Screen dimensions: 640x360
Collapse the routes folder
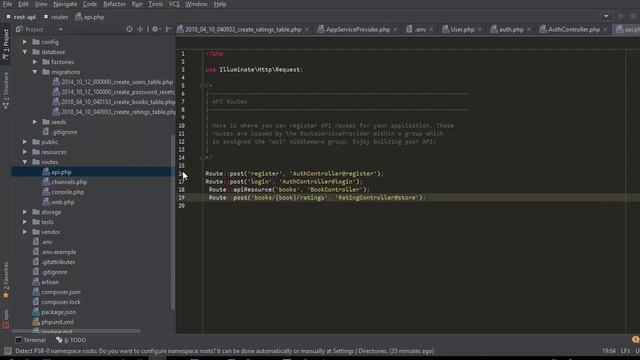25,162
